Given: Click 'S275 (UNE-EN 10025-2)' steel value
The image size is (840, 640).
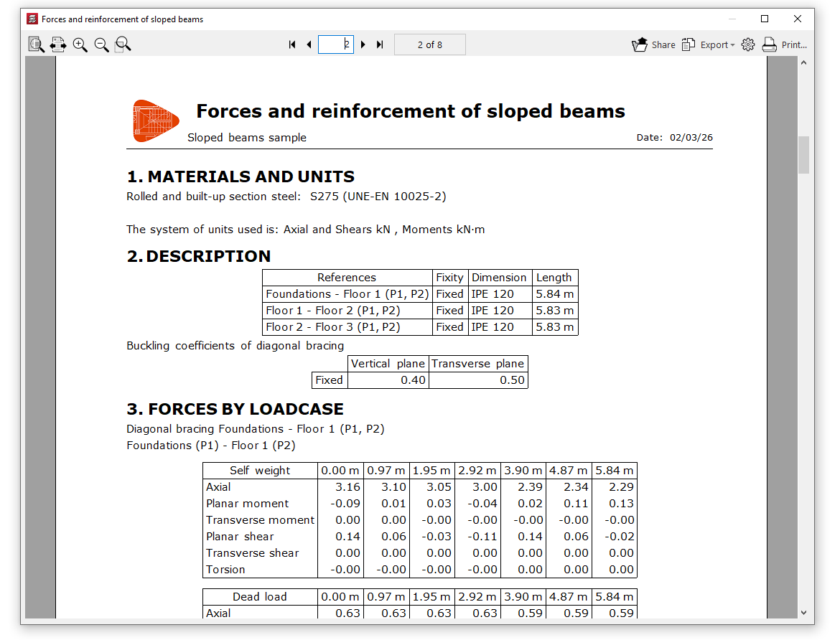Looking at the screenshot, I should pos(378,197).
